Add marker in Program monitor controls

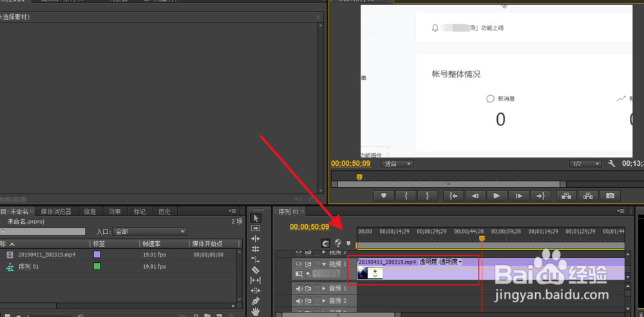[x=384, y=196]
